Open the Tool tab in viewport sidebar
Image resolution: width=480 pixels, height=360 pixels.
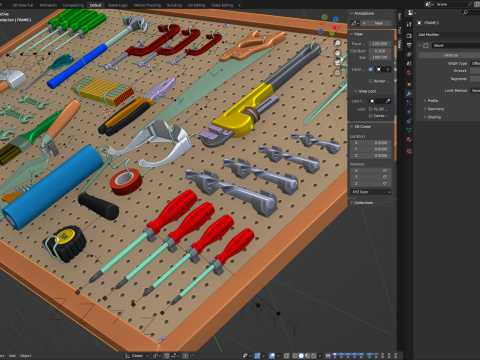399,30
